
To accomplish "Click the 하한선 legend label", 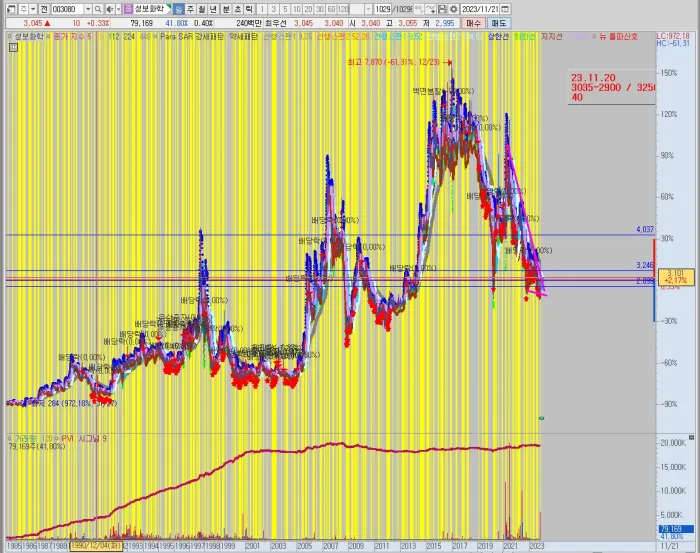I will pyautogui.click(x=525, y=37).
